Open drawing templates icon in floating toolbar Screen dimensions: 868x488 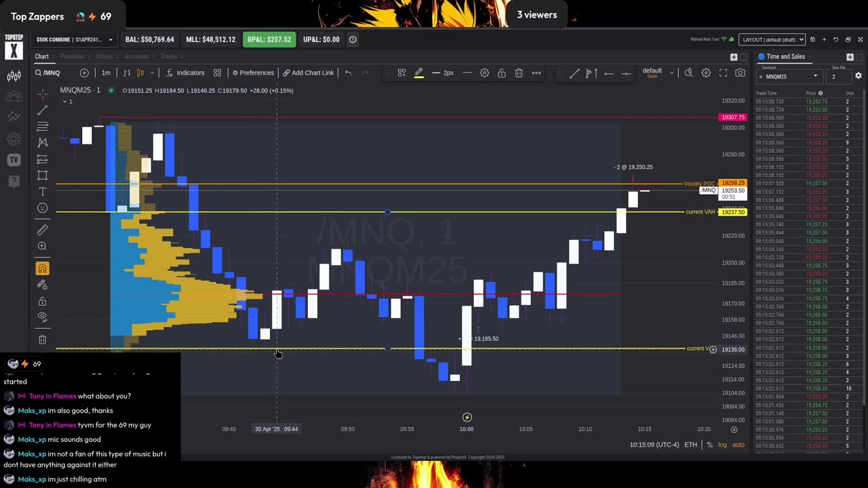pos(401,73)
